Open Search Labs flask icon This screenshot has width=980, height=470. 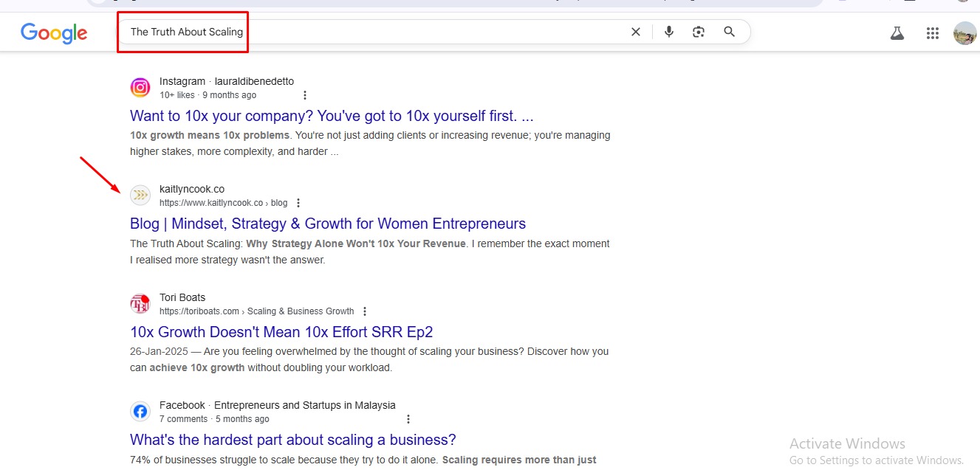897,33
